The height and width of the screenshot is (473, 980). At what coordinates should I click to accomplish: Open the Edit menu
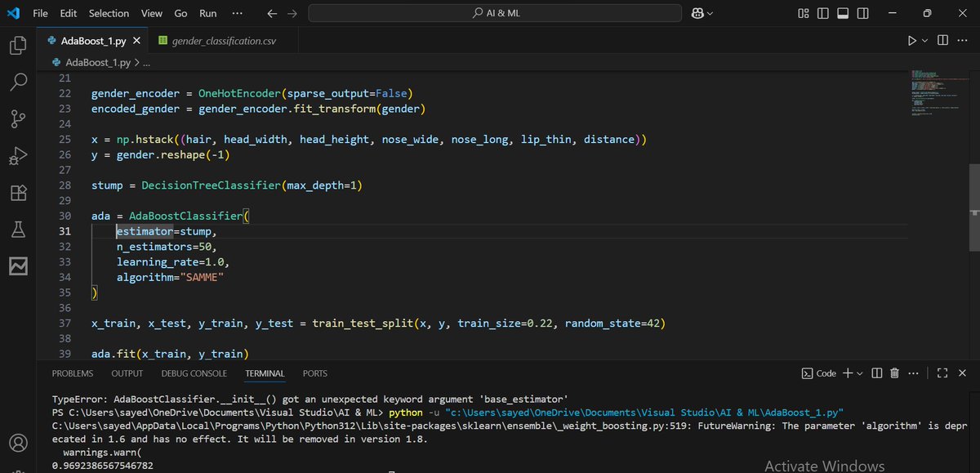[x=69, y=13]
